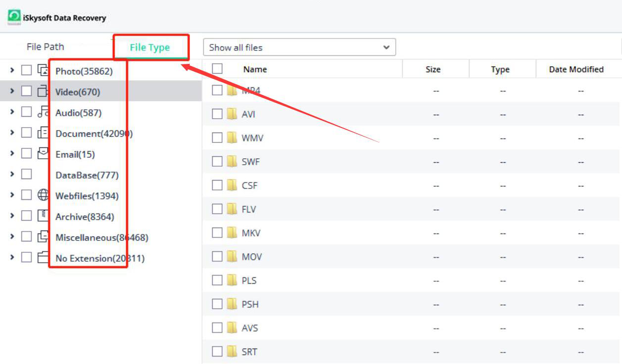The height and width of the screenshot is (364, 622).
Task: Select the Webfiles(1394) tree item
Action: 87,196
